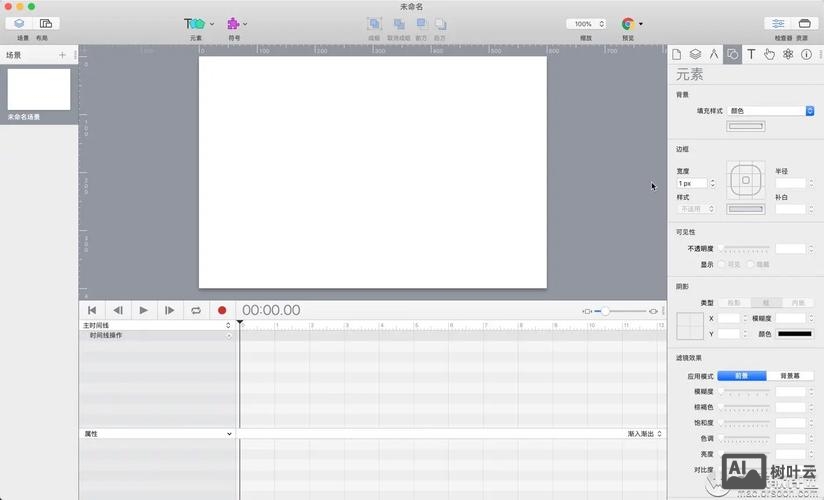Open the 填充样式 fill style dropdown
Image resolution: width=824 pixels, height=500 pixels.
click(770, 111)
